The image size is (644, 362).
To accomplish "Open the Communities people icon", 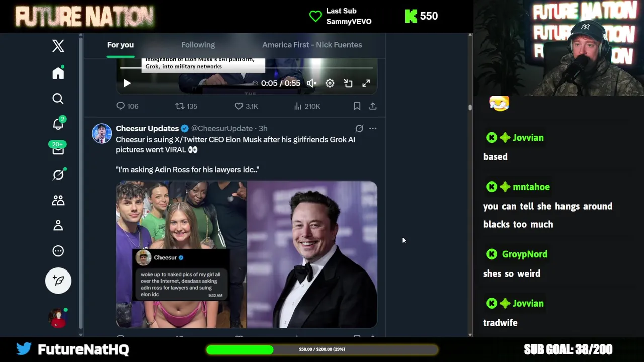I will 58,200.
